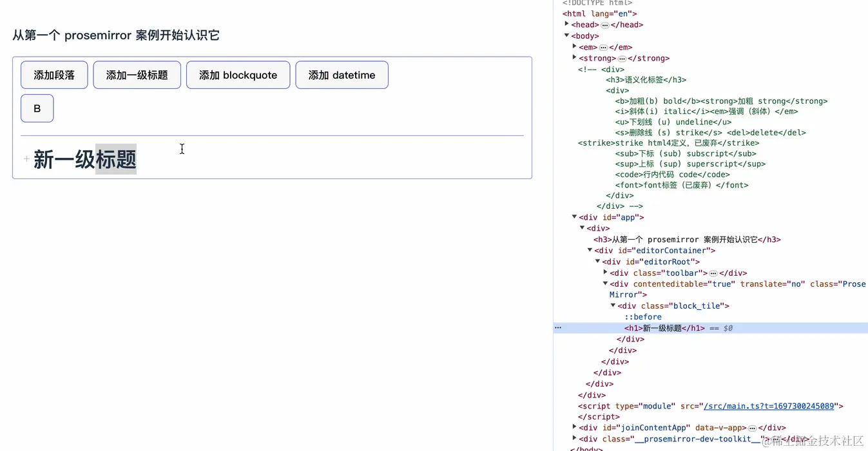Screen dimensions: 868x451
Task: Click the commented h3 语义化标签 line
Action: (646, 80)
